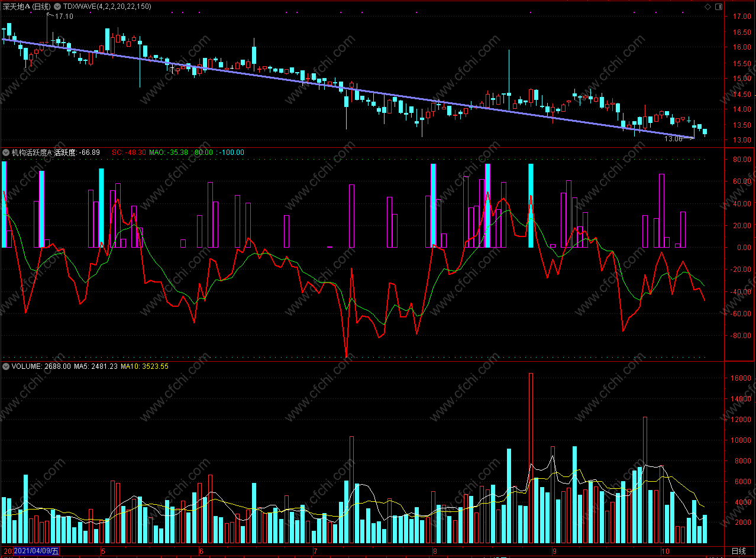
Task: Click the MAO: -35.38 readout
Action: tap(169, 153)
